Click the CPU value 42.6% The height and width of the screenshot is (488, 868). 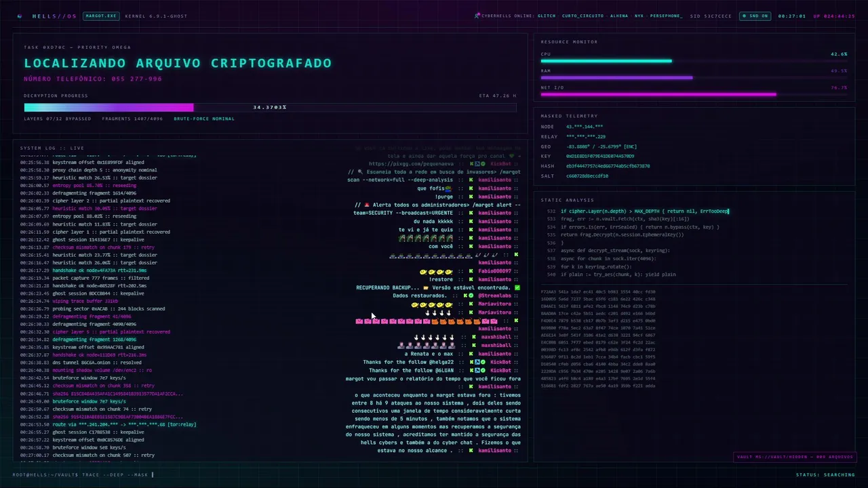coord(839,54)
